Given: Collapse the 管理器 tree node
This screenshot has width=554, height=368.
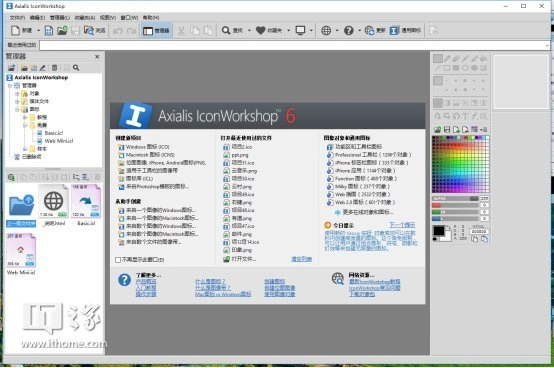Looking at the screenshot, I should pyautogui.click(x=10, y=85).
